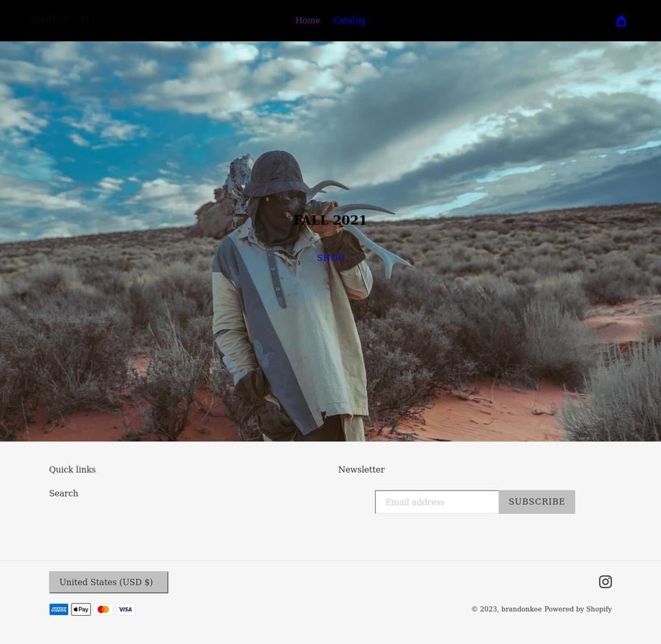
Task: Click the Mastercard payment icon
Action: [103, 609]
